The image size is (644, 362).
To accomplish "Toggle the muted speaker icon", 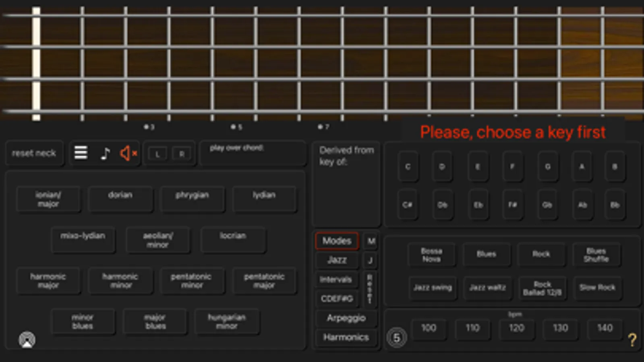I will point(128,153).
